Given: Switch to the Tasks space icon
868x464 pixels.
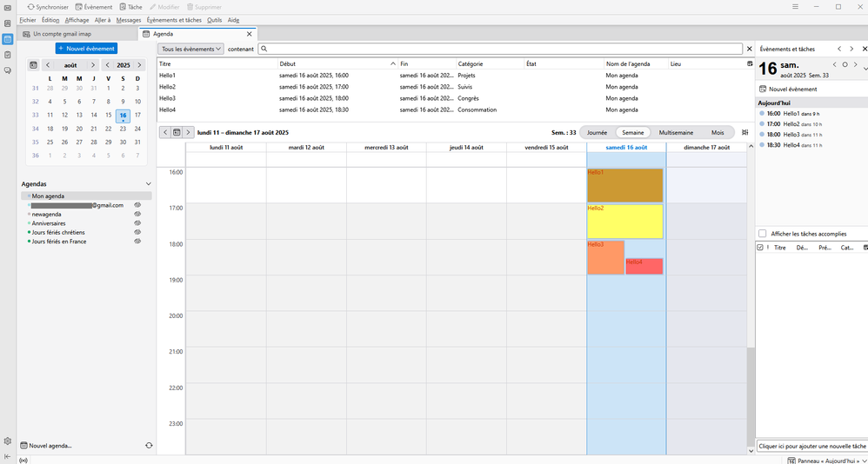Looking at the screenshot, I should [x=7, y=55].
